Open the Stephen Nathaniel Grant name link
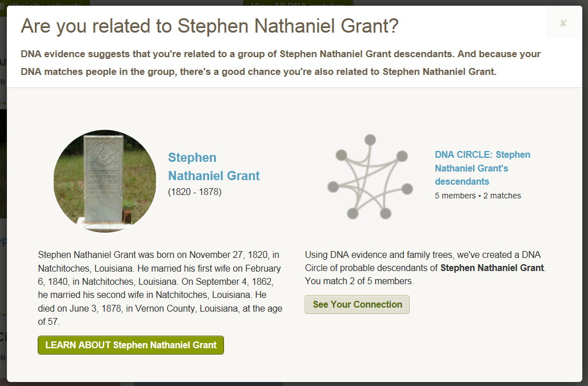 coord(214,166)
